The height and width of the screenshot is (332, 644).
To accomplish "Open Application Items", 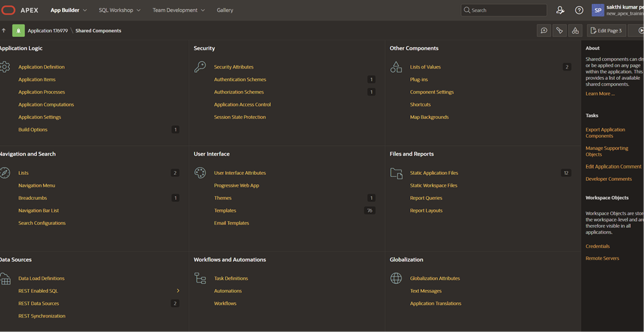I will 37,80.
